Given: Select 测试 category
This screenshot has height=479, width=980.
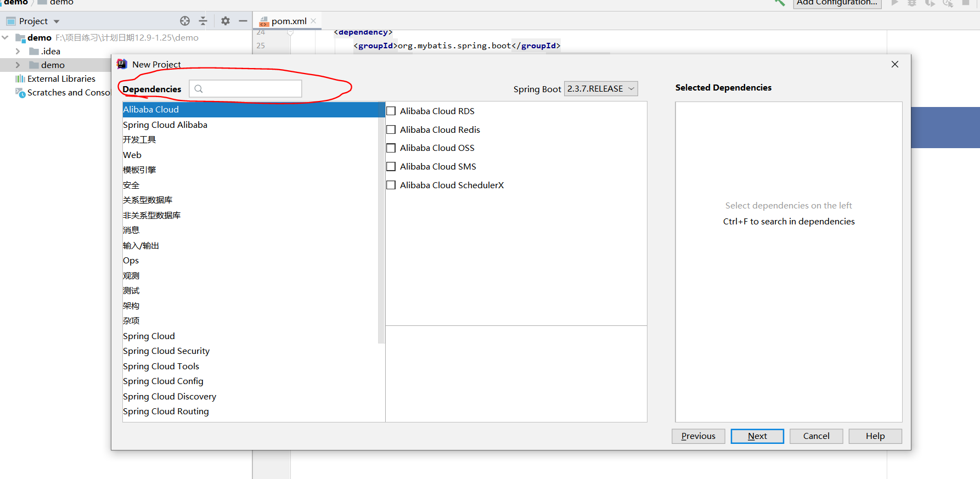Looking at the screenshot, I should (x=250, y=291).
